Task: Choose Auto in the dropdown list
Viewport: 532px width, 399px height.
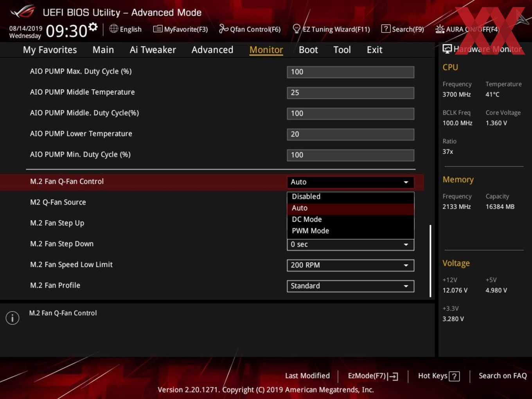Action: tap(350, 208)
